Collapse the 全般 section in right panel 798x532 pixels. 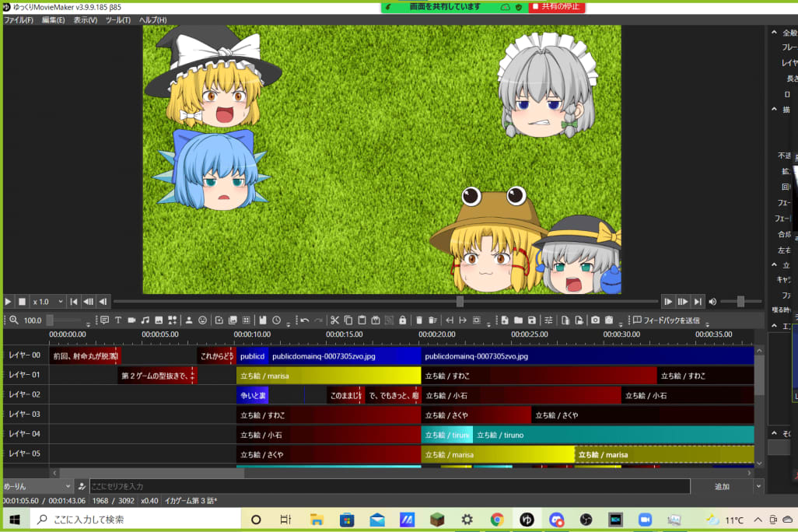(774, 33)
